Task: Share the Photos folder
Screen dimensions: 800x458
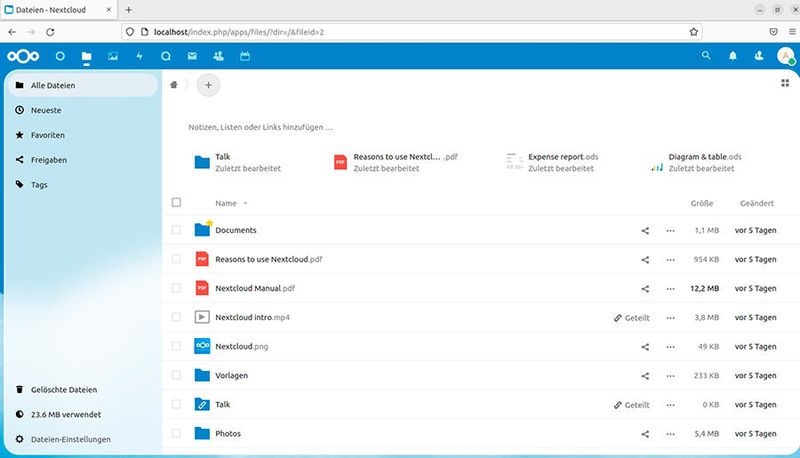Action: click(645, 434)
